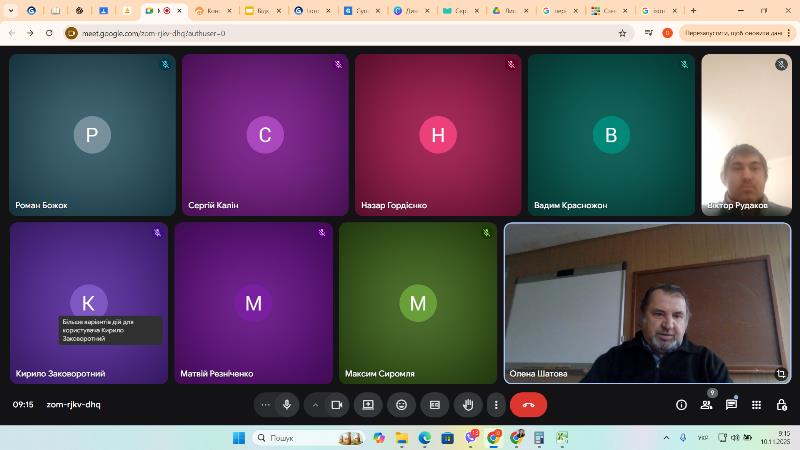800x450 pixels.
Task: Open Windows Start menu on taskbar
Action: tap(239, 438)
